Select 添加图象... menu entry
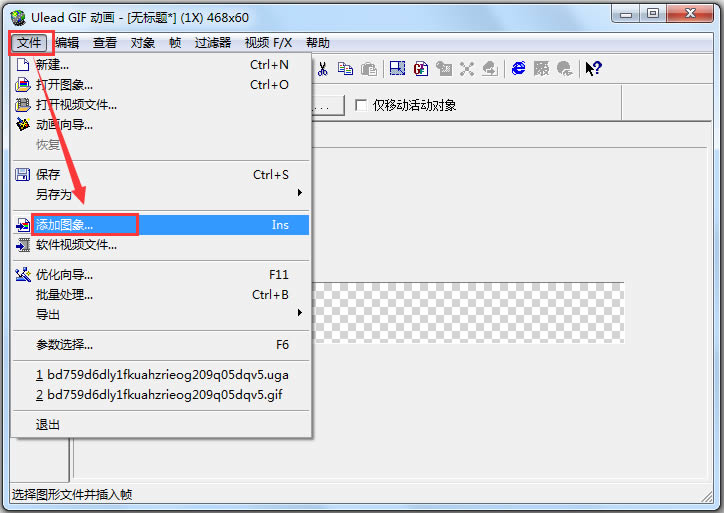Viewport: 724px width, 513px height. tap(161, 225)
